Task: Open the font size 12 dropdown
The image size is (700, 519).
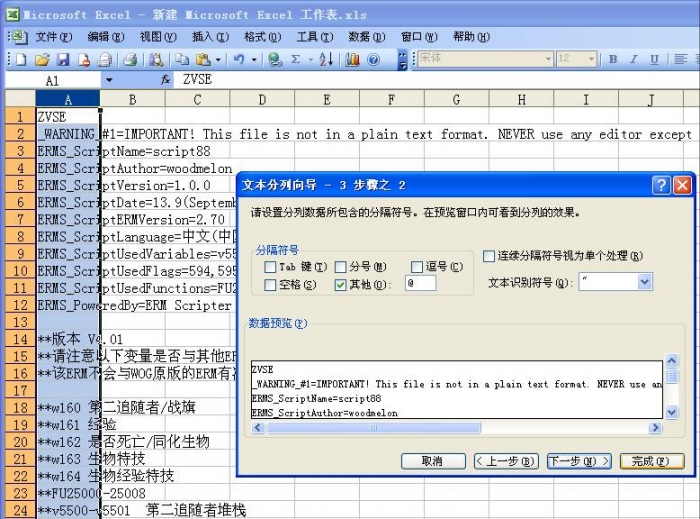Action: pos(591,59)
